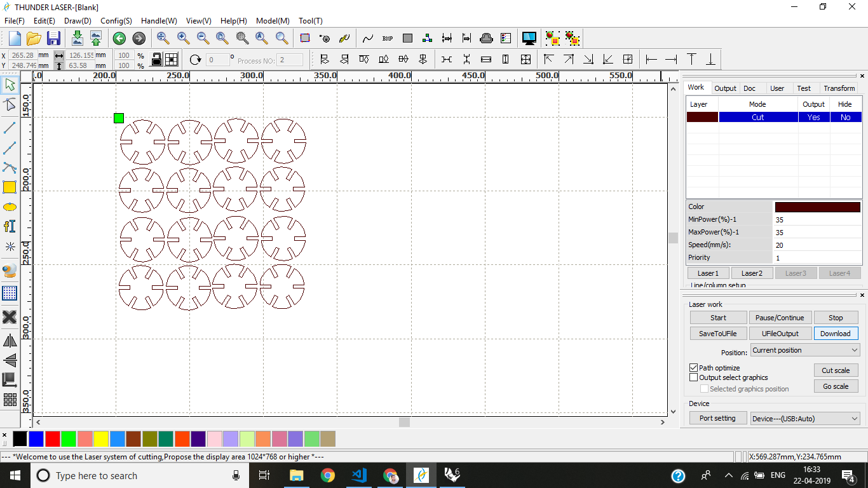Open the array grid tool at sidebar bottom

(10, 400)
